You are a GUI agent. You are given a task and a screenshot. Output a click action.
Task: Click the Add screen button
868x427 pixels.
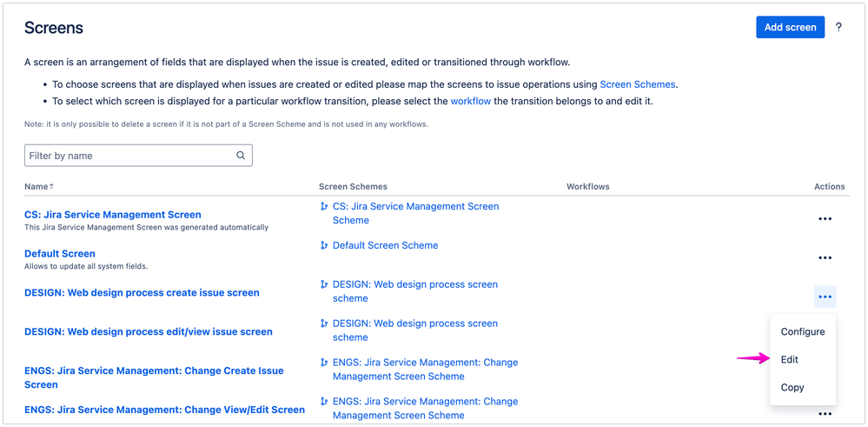[790, 27]
